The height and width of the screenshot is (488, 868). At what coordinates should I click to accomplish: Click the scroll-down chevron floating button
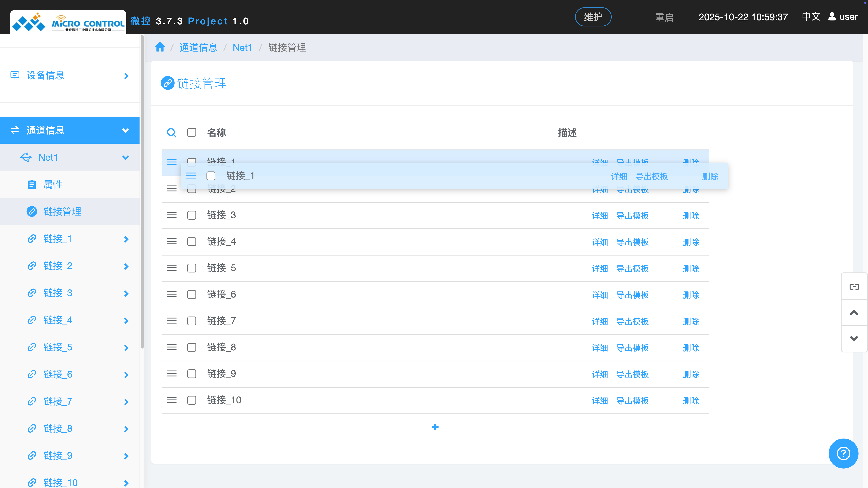(x=854, y=339)
